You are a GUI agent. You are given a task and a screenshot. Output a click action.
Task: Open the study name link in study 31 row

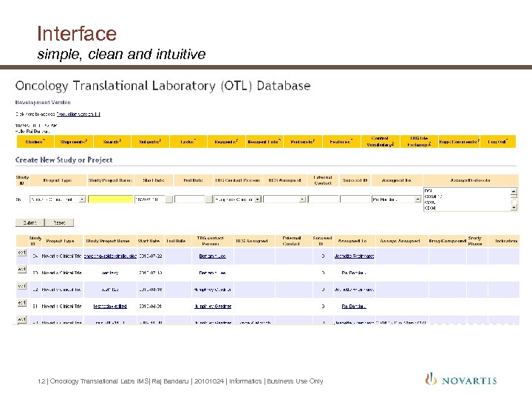pyautogui.click(x=110, y=307)
